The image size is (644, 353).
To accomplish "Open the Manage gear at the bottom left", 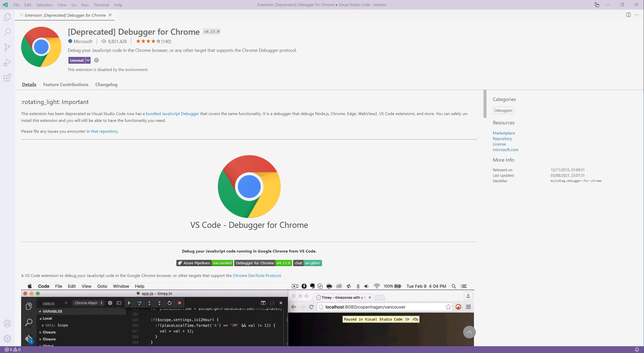I will pyautogui.click(x=7, y=339).
